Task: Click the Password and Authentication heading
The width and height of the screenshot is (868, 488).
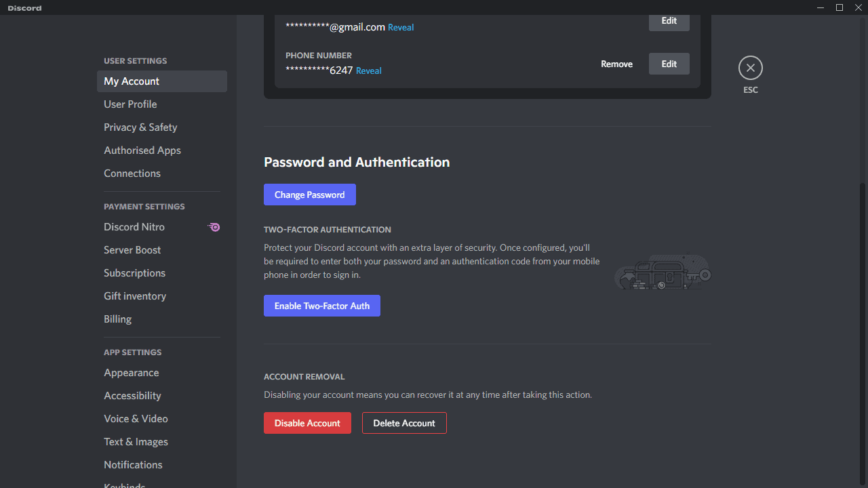Action: [357, 162]
